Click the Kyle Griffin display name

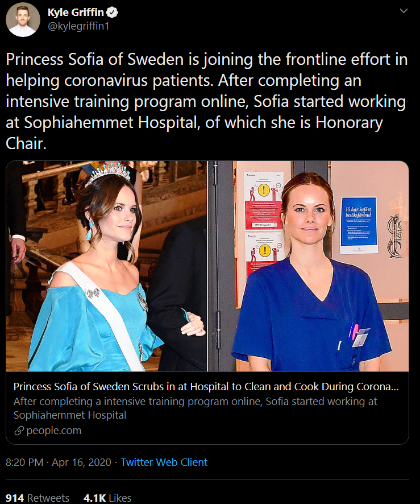[x=76, y=13]
